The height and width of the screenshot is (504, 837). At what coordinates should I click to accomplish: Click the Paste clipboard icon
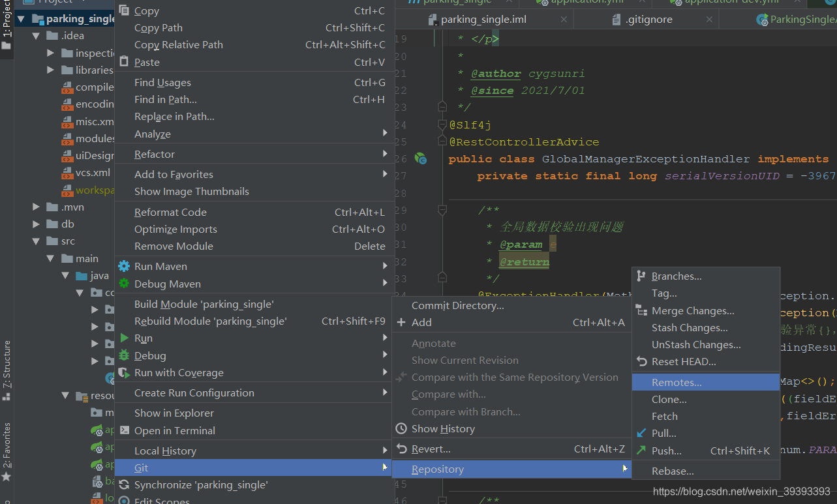click(124, 62)
